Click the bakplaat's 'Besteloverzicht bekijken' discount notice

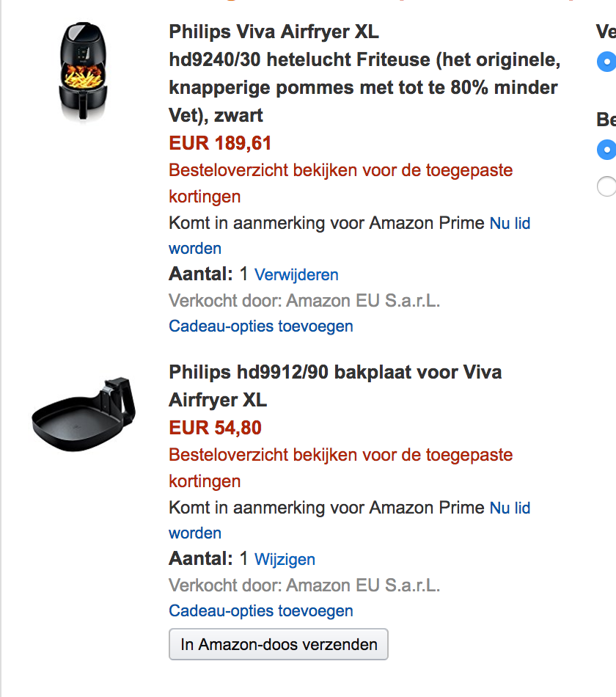pyautogui.click(x=340, y=455)
